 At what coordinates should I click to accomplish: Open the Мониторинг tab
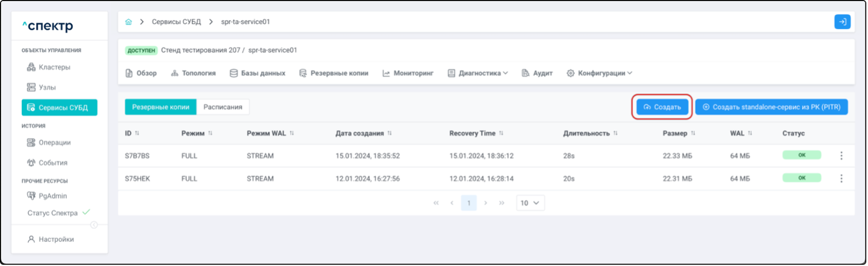[x=408, y=73]
